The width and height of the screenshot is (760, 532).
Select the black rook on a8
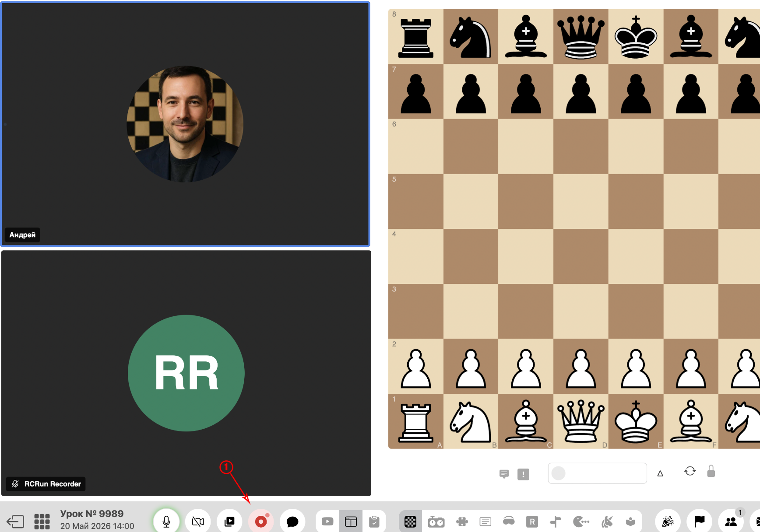(x=416, y=36)
